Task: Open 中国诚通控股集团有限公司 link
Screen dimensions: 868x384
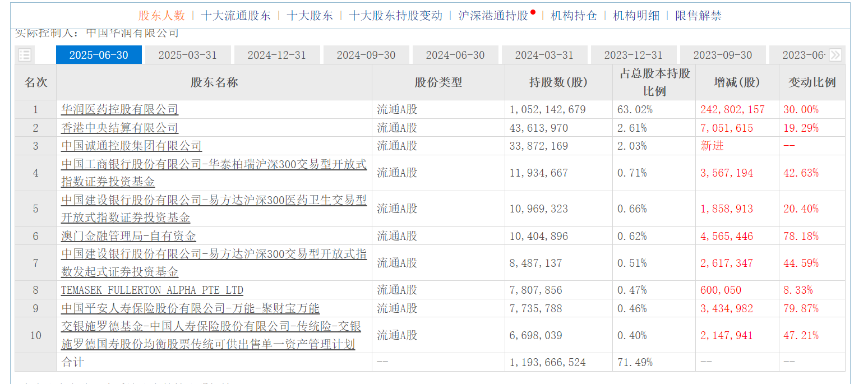Action: tap(131, 146)
